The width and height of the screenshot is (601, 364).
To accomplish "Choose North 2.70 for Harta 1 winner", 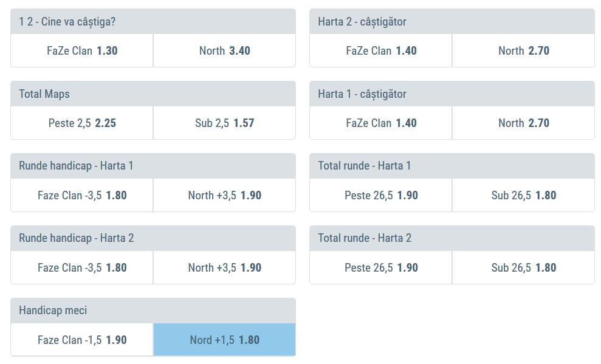I will 523,123.
